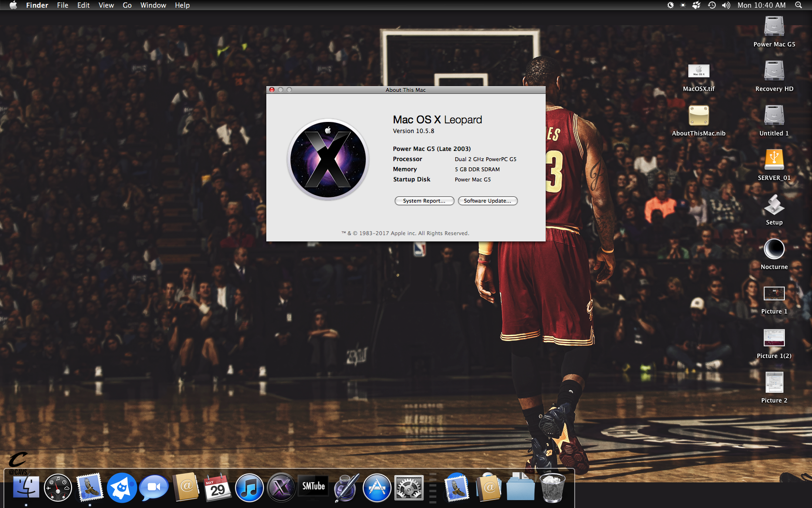
Task: Click the Dual 2 GHz PowerPC G5 value
Action: (x=486, y=159)
